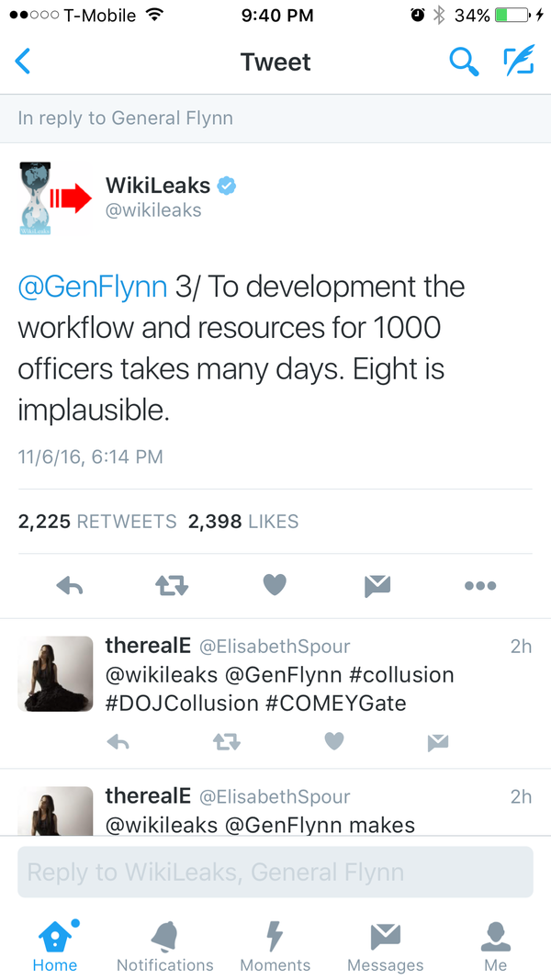Viewport: 551px width, 980px height.
Task: Send WikiLeaks tweet via direct message
Action: (x=377, y=585)
